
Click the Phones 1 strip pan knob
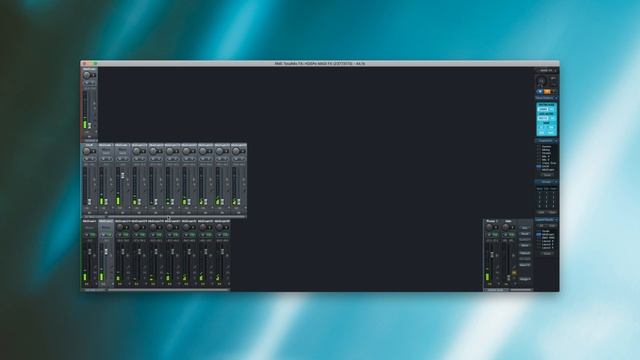click(x=489, y=227)
